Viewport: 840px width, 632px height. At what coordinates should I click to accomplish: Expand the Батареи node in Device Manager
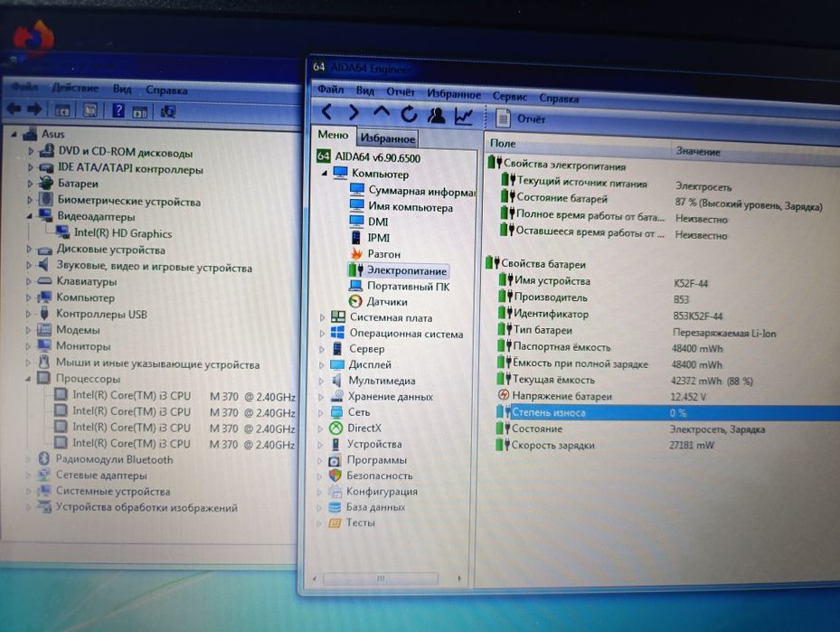click(x=30, y=184)
